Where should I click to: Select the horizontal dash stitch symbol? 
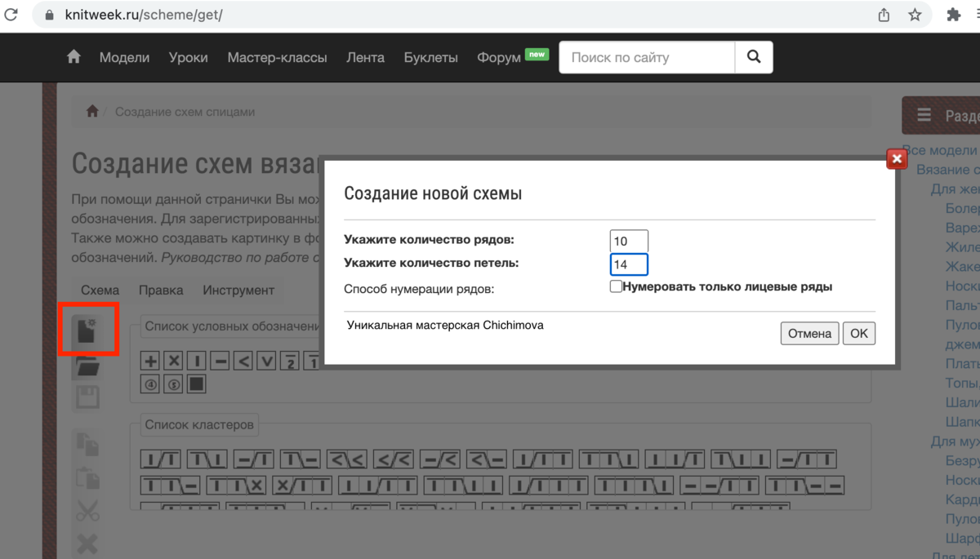pyautogui.click(x=220, y=361)
